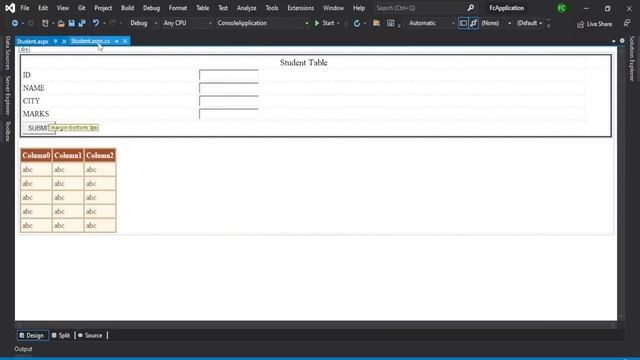This screenshot has height=360, width=640.
Task: Open the Debug menu
Action: point(151,8)
